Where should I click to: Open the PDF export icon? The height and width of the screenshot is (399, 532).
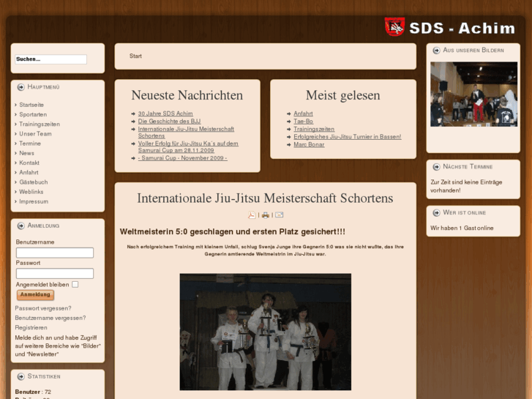pyautogui.click(x=252, y=215)
